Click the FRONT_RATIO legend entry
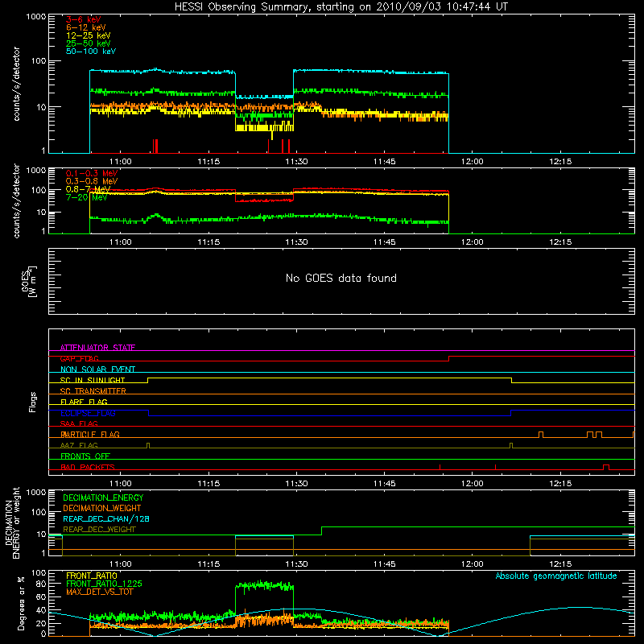The image size is (644, 644). point(92,576)
